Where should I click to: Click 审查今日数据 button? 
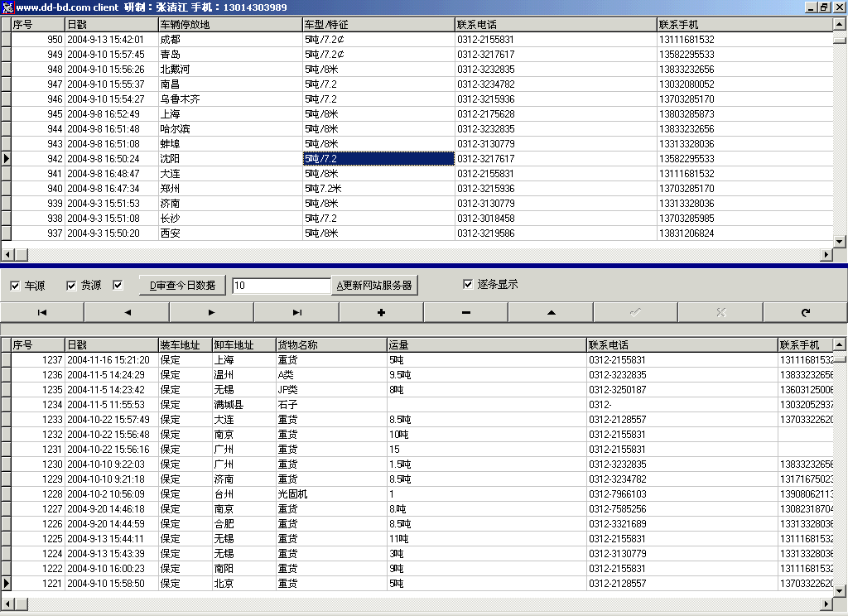coord(181,286)
